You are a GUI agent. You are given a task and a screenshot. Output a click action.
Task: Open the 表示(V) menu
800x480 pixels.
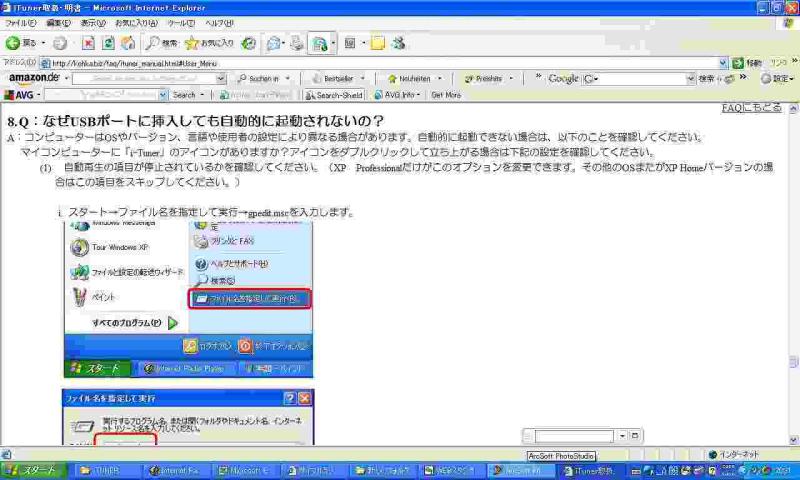pos(93,23)
